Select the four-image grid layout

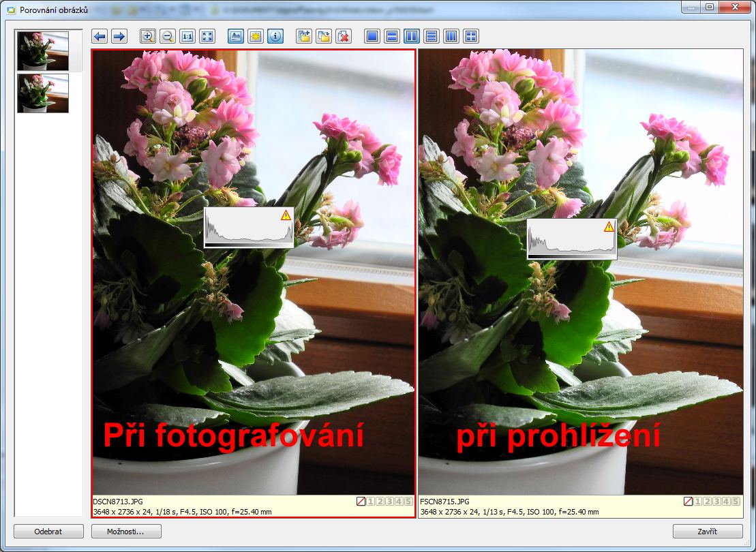click(x=471, y=36)
